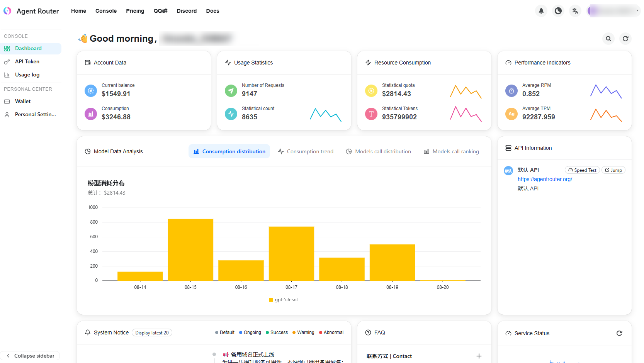Collapse the sidebar
The image size is (644, 363).
pos(30,356)
